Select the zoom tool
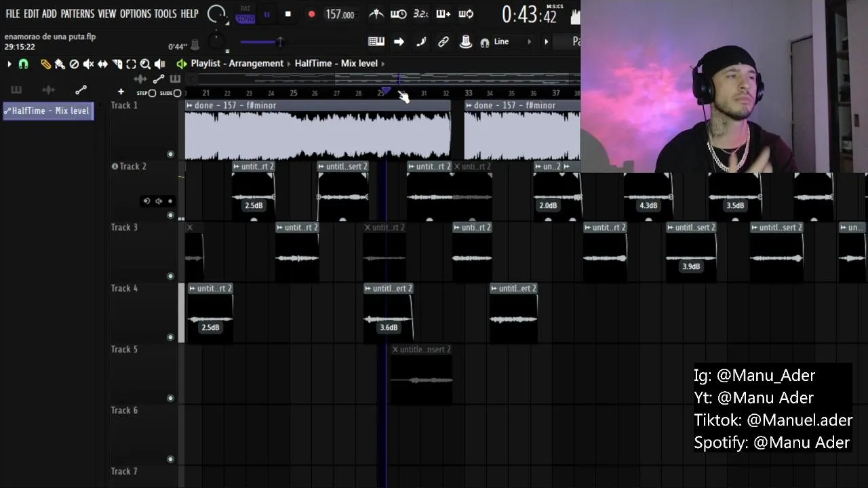This screenshot has width=868, height=488. coord(145,64)
